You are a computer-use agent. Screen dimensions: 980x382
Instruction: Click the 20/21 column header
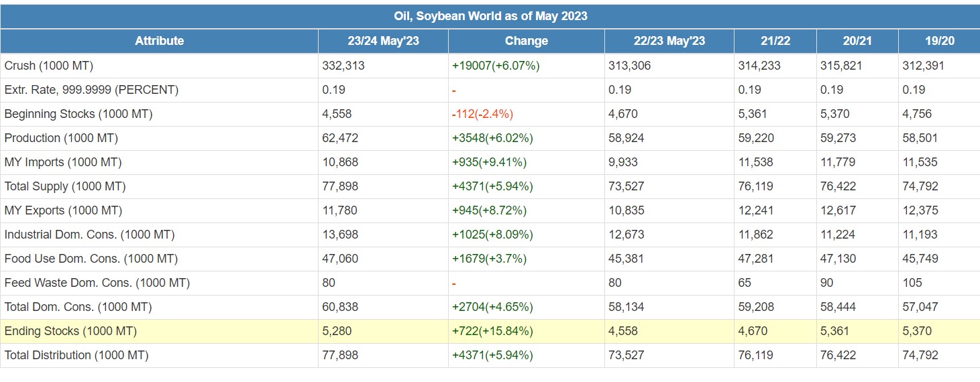click(857, 41)
